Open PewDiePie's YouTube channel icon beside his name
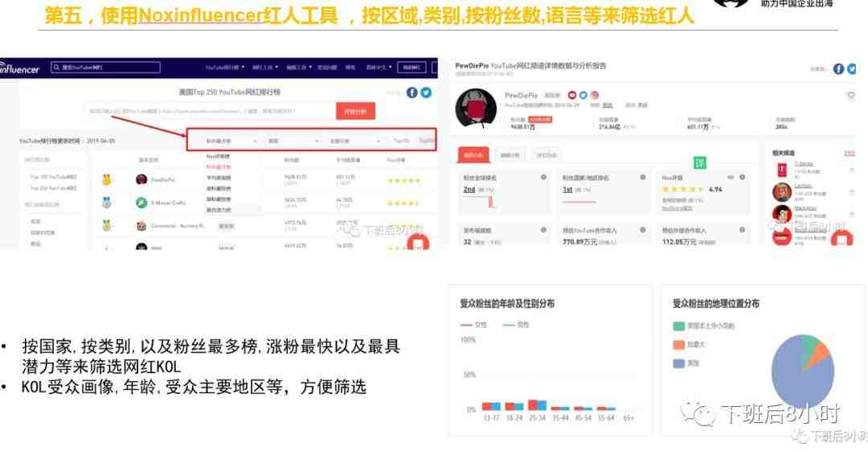 [x=572, y=95]
